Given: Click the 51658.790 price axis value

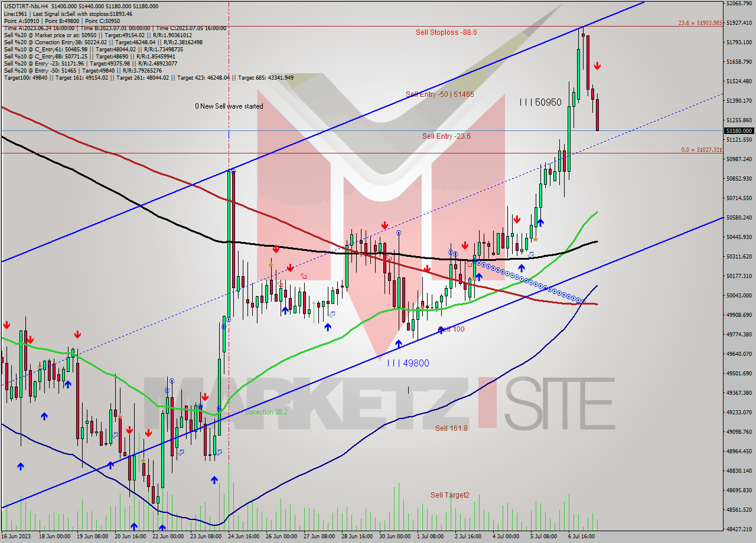Looking at the screenshot, I should click(x=739, y=62).
